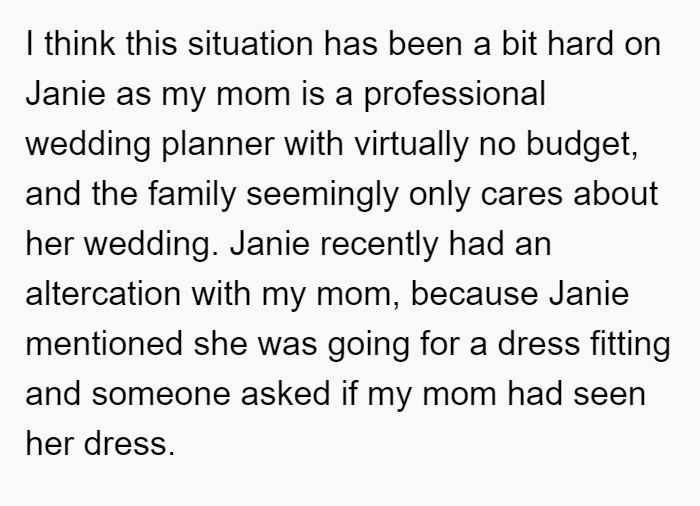Click the word 'think' in first line
Screen dimensions: 700x506
click(x=80, y=44)
